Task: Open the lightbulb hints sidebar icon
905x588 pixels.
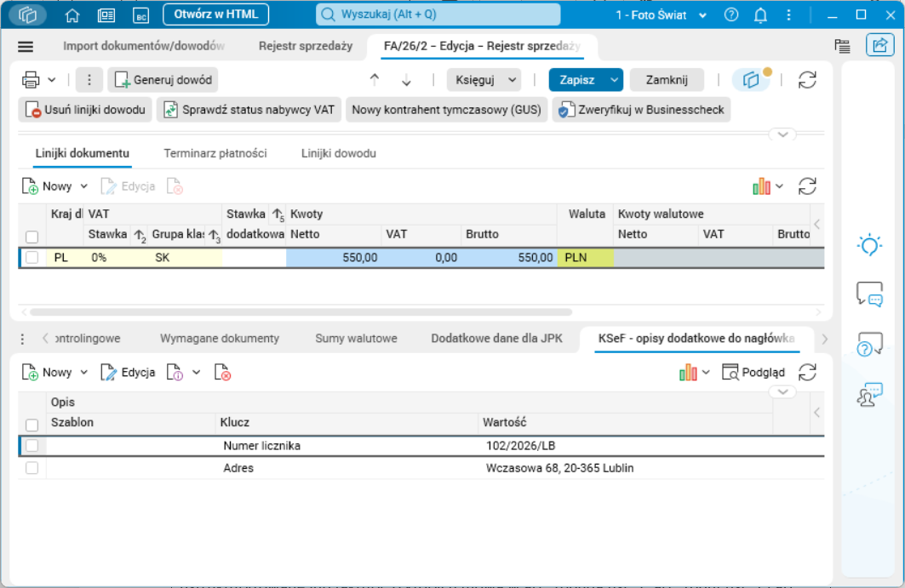Action: click(x=869, y=245)
